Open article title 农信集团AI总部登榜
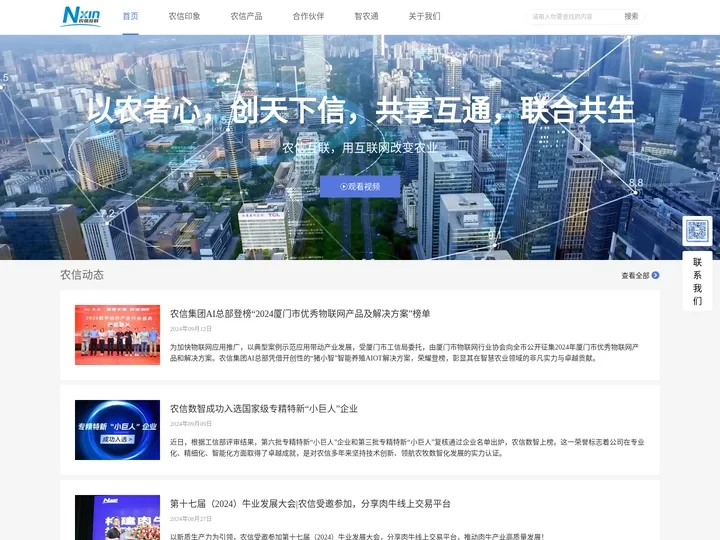720x540 pixels. pyautogui.click(x=300, y=314)
